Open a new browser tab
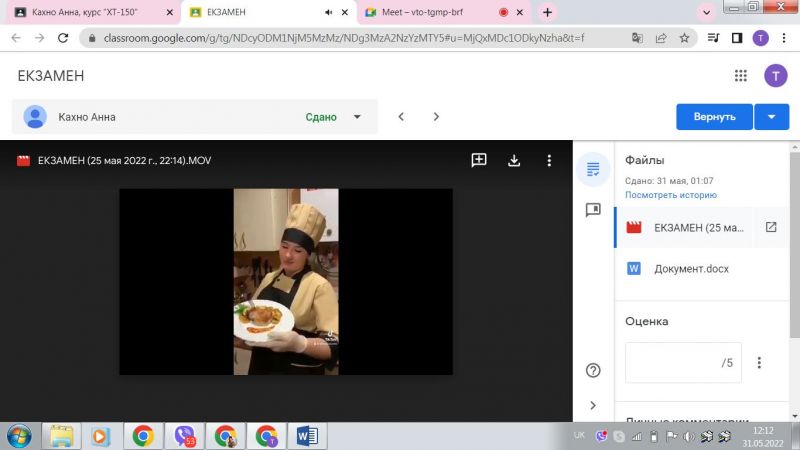 tap(547, 12)
